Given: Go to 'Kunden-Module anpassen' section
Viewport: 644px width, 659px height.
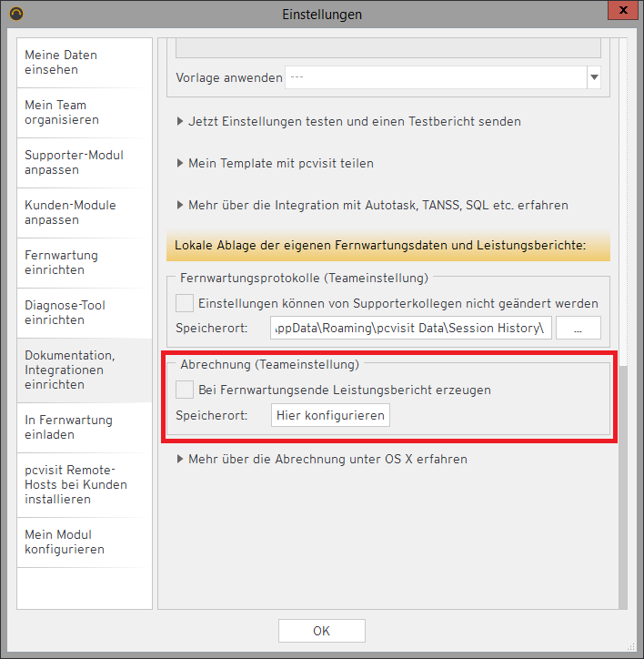Looking at the screenshot, I should point(84,213).
